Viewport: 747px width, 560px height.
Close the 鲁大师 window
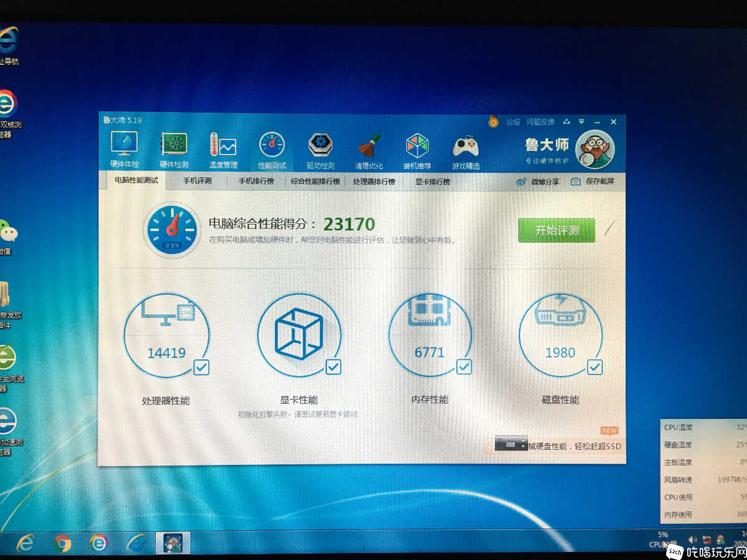coord(614,122)
